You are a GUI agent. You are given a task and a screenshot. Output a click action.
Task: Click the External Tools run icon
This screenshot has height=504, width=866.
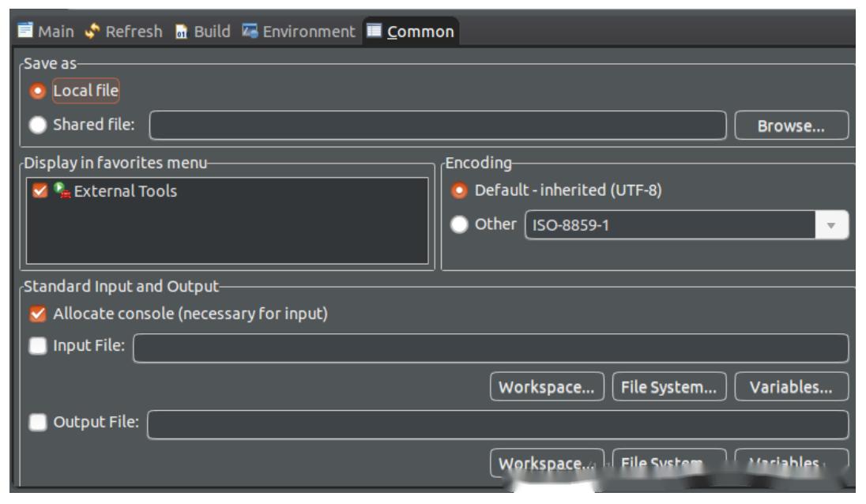(x=61, y=191)
